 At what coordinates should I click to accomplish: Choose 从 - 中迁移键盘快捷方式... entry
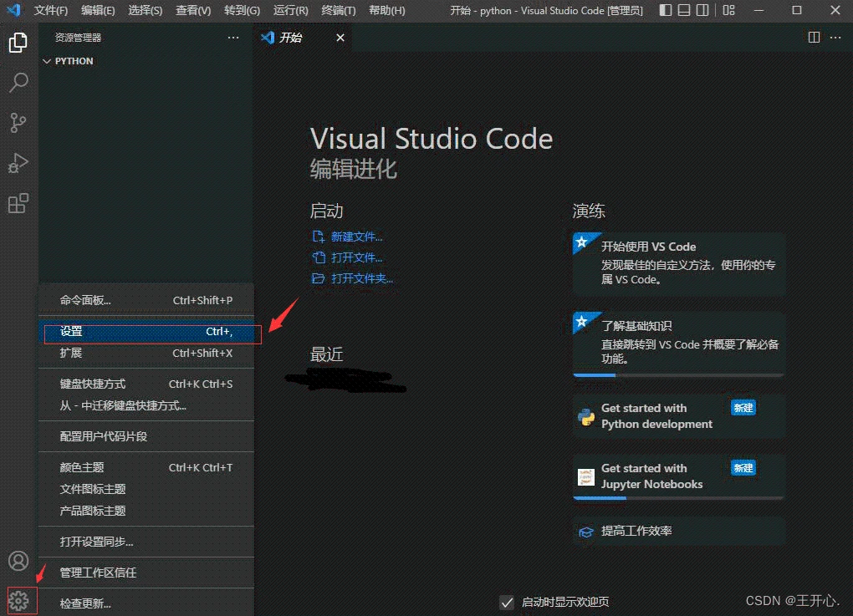pyautogui.click(x=146, y=405)
